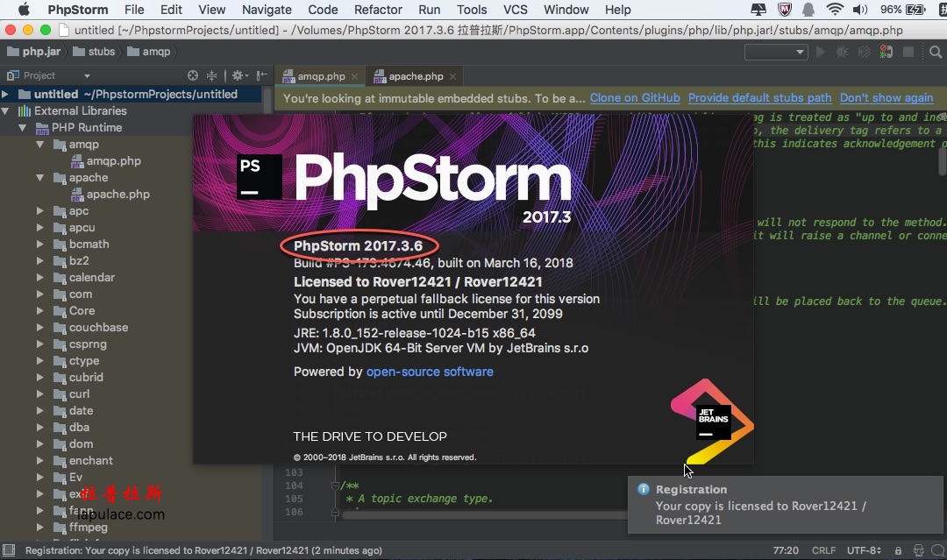Open the File menu
Image resolution: width=947 pixels, height=560 pixels.
pos(134,10)
